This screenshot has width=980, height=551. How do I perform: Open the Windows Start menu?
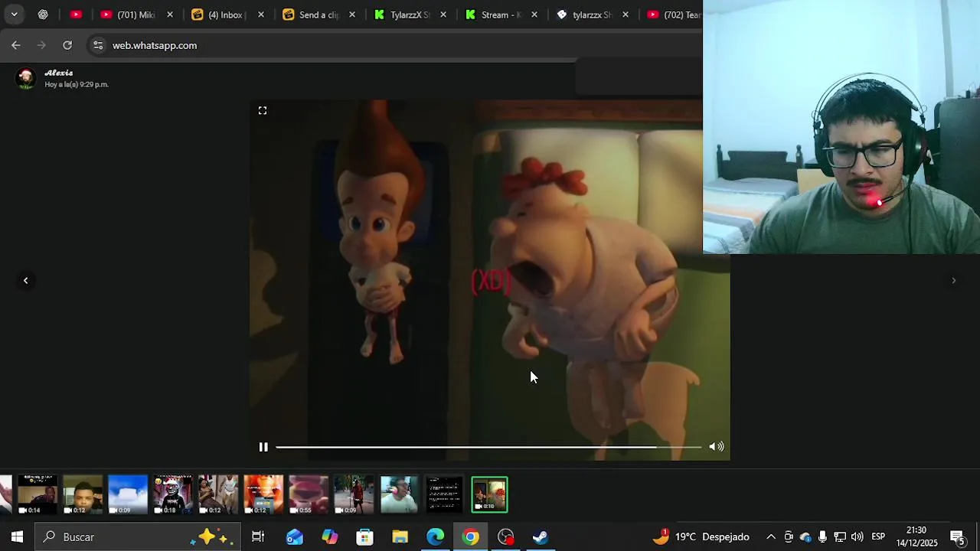tap(17, 537)
